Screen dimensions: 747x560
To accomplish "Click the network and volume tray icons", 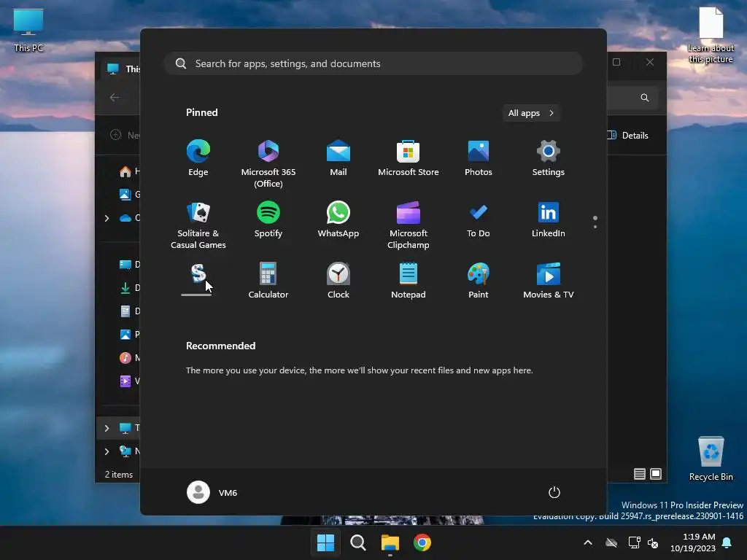I will click(643, 542).
